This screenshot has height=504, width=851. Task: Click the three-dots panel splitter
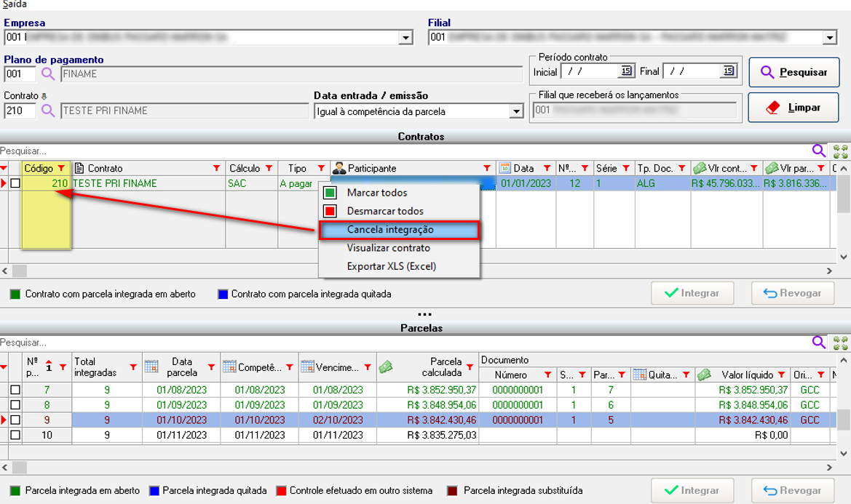[425, 314]
